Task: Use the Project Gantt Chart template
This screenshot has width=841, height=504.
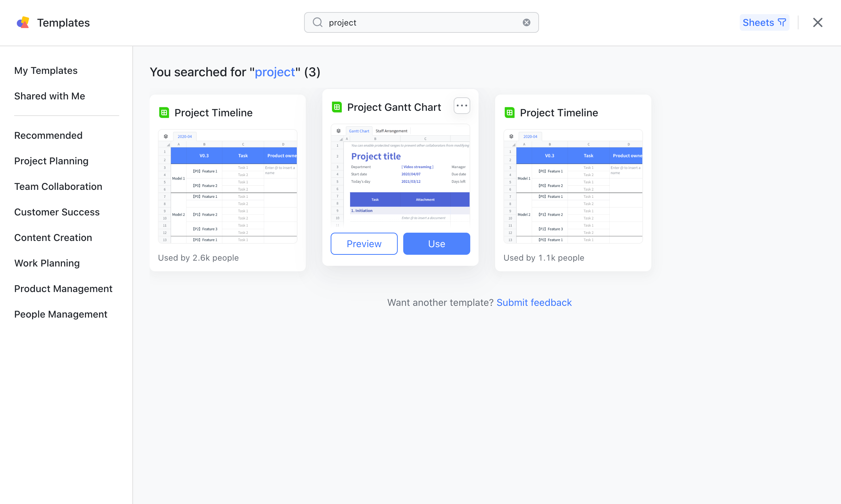Action: click(x=436, y=243)
